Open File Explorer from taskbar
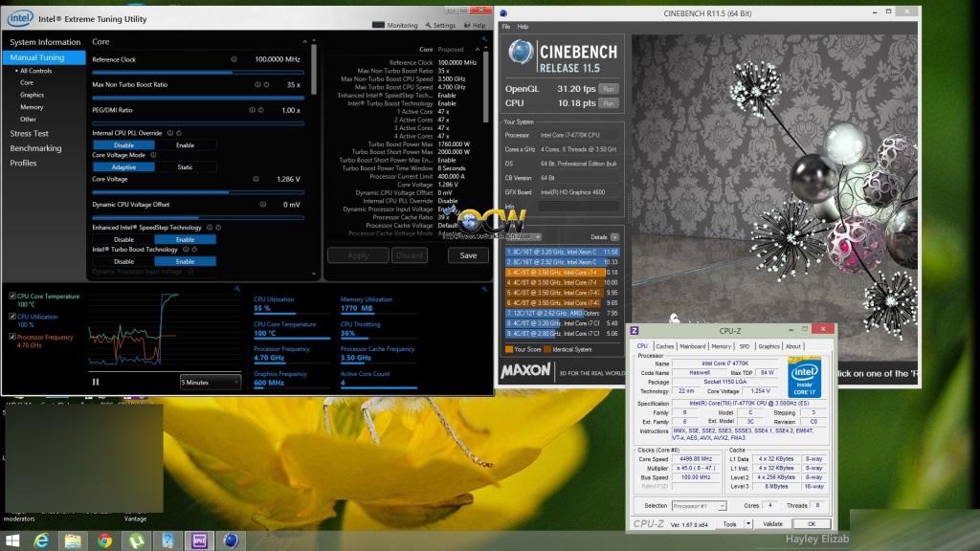The width and height of the screenshot is (980, 551). [x=73, y=540]
